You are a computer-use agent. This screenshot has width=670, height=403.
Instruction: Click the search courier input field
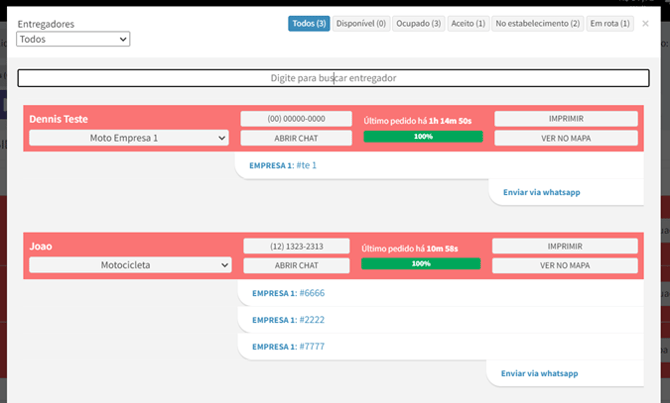pyautogui.click(x=334, y=77)
